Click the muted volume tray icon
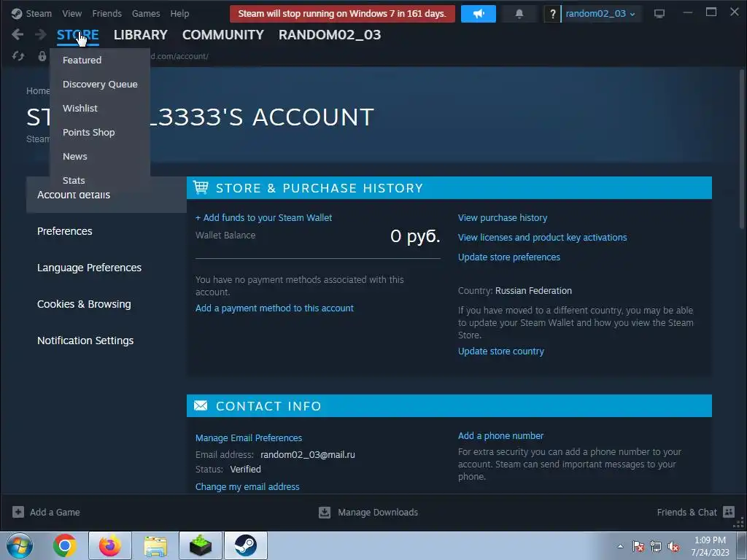This screenshot has height=560, width=747. [673, 546]
